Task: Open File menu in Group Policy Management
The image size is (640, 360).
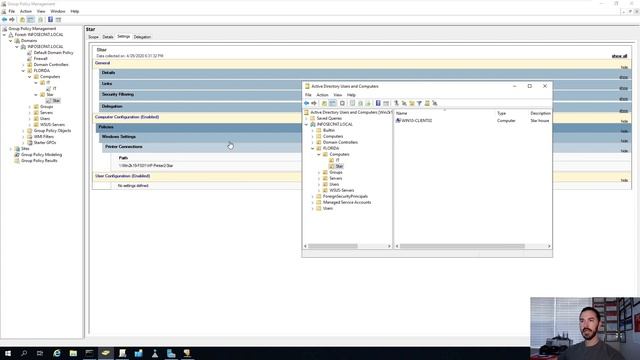Action: click(x=11, y=11)
